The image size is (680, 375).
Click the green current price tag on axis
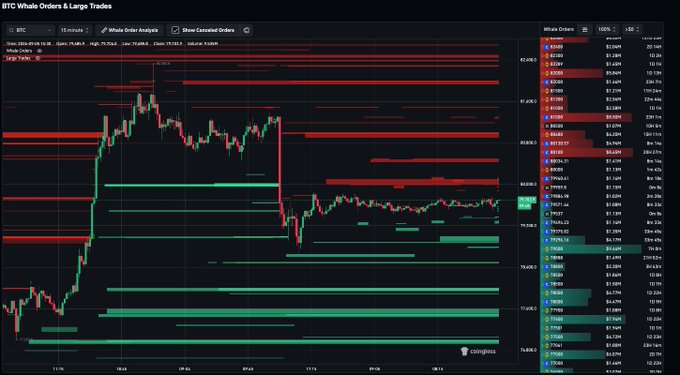(527, 203)
